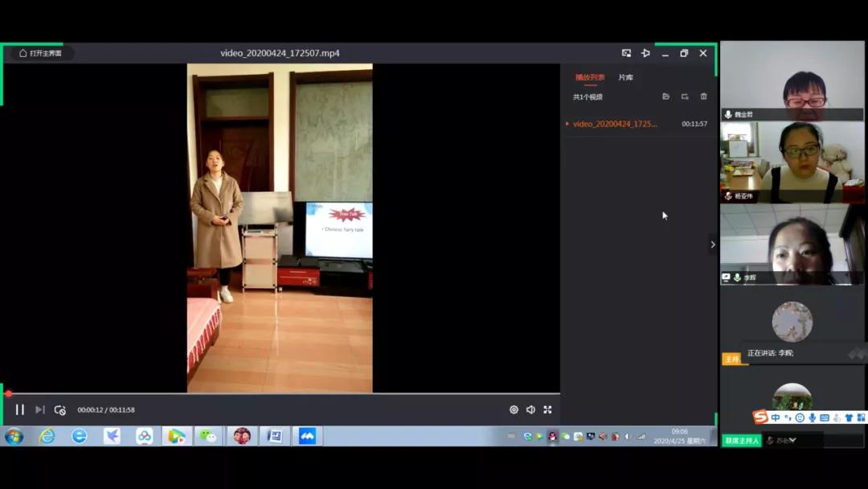The width and height of the screenshot is (868, 489).
Task: Skip to the next video
Action: click(x=39, y=410)
